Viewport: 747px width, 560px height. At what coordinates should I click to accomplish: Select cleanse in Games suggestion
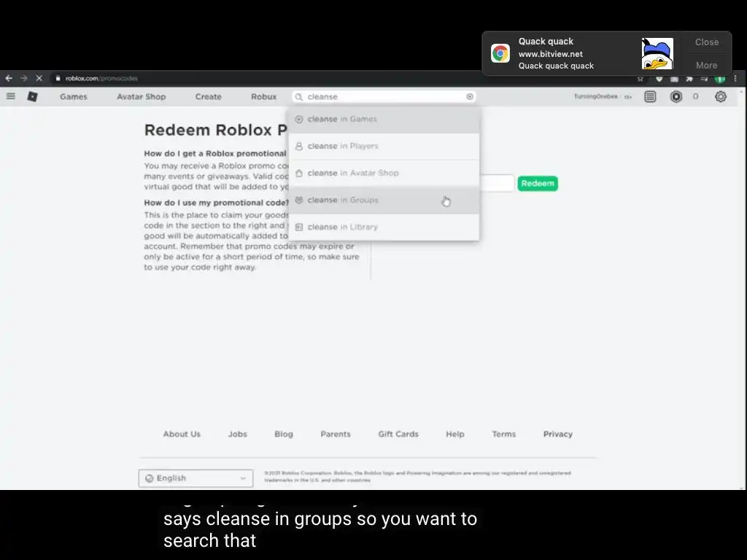point(384,119)
